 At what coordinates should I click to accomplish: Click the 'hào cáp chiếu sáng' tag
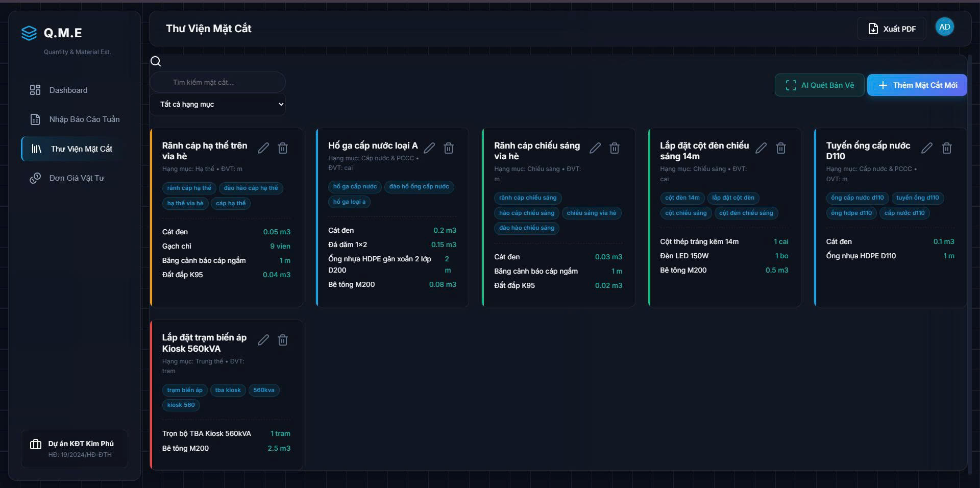(527, 213)
